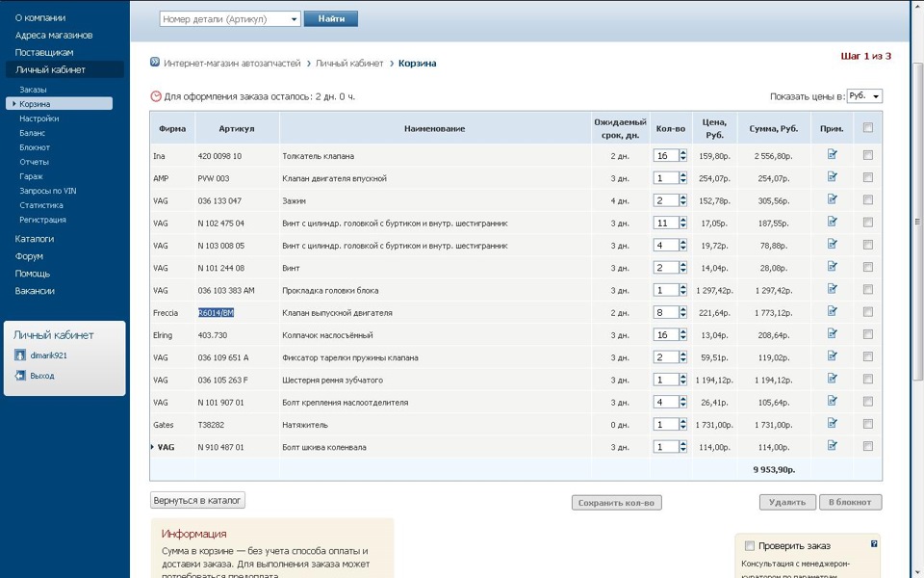The width and height of the screenshot is (924, 578).
Task: Toggle the select-all checkbox in table header
Action: click(868, 127)
